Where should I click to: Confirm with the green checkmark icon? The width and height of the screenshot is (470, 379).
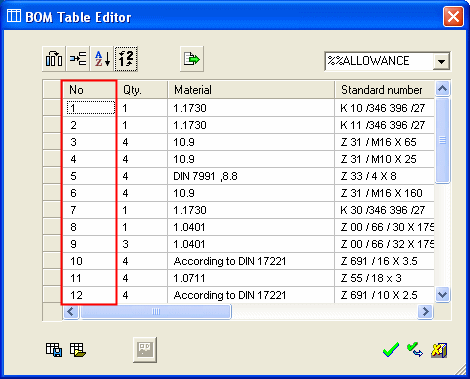tap(391, 350)
